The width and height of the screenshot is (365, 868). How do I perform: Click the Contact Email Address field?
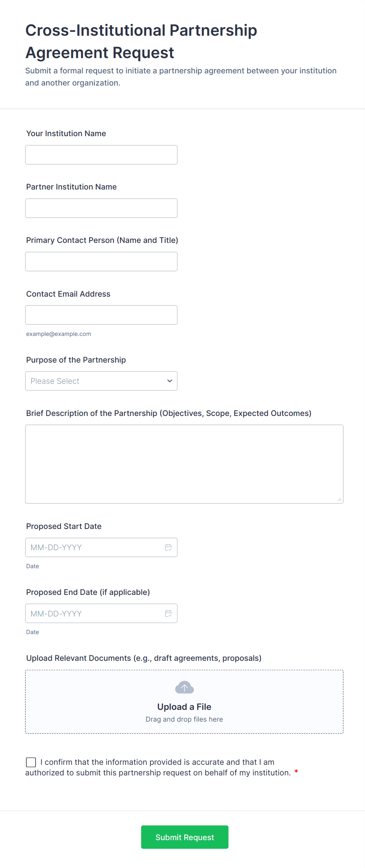(x=101, y=315)
